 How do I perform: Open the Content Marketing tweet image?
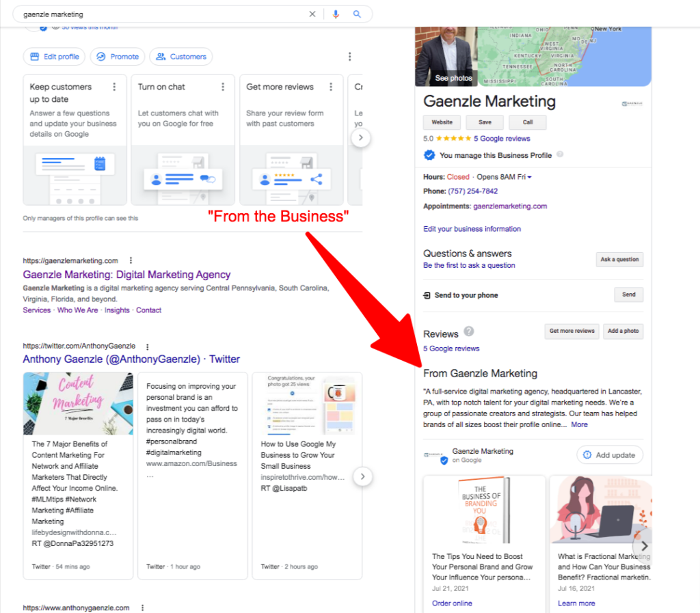(x=78, y=404)
